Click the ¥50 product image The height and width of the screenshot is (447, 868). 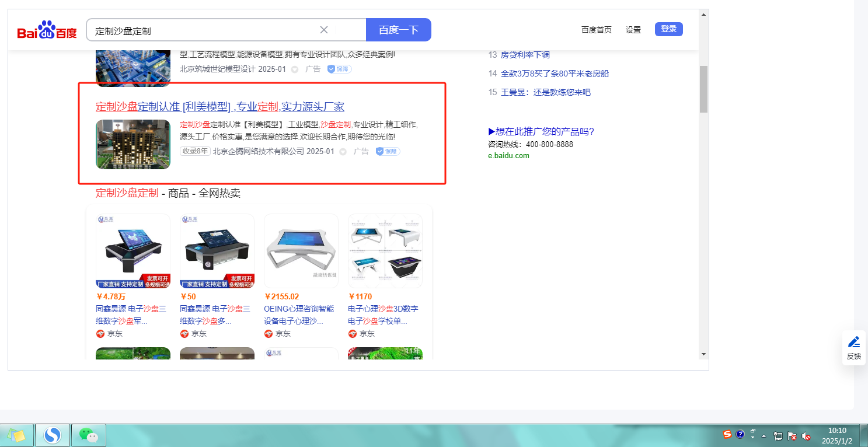[217, 251]
